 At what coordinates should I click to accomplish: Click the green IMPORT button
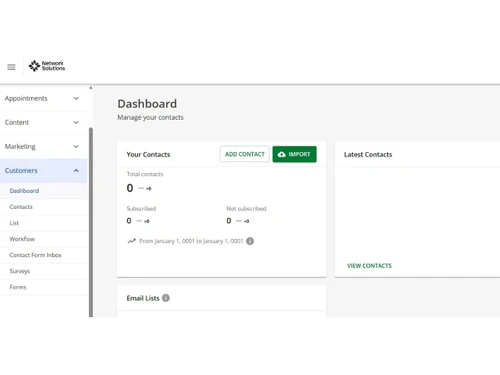point(294,154)
